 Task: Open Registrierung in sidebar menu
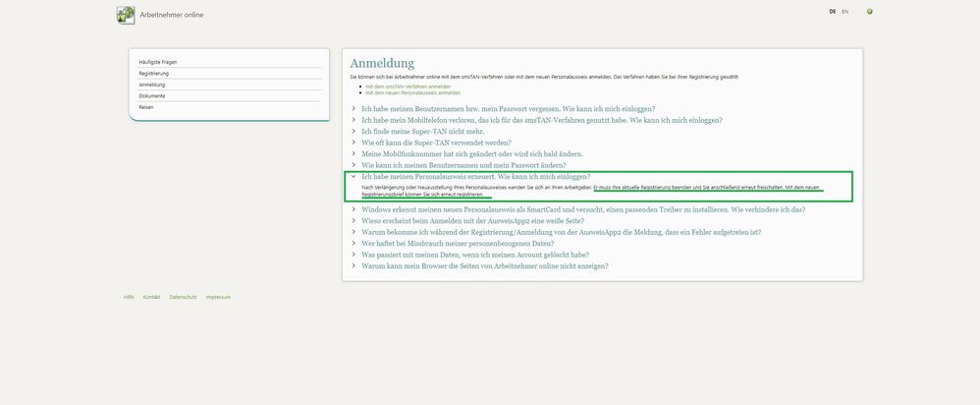156,73
